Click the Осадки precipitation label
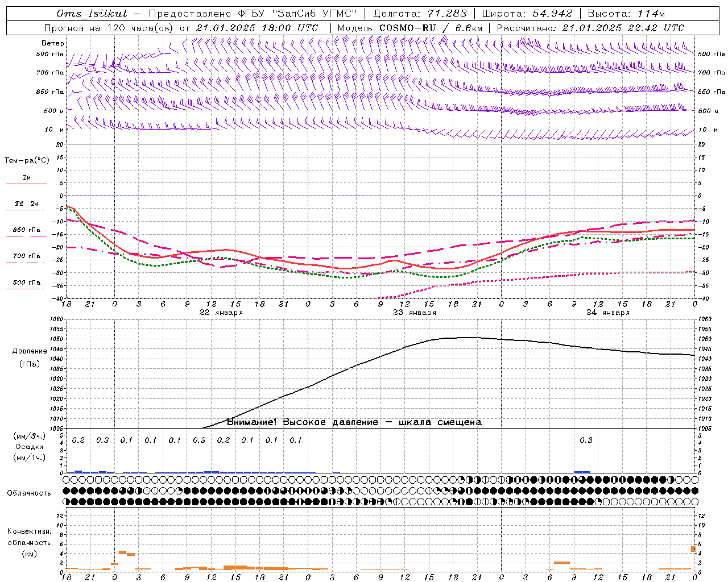728x582 pixels. tap(30, 447)
